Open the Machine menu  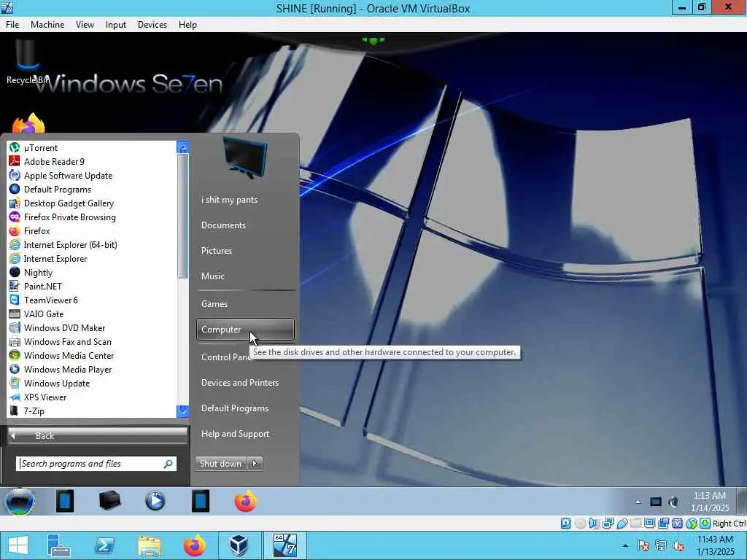pos(47,25)
